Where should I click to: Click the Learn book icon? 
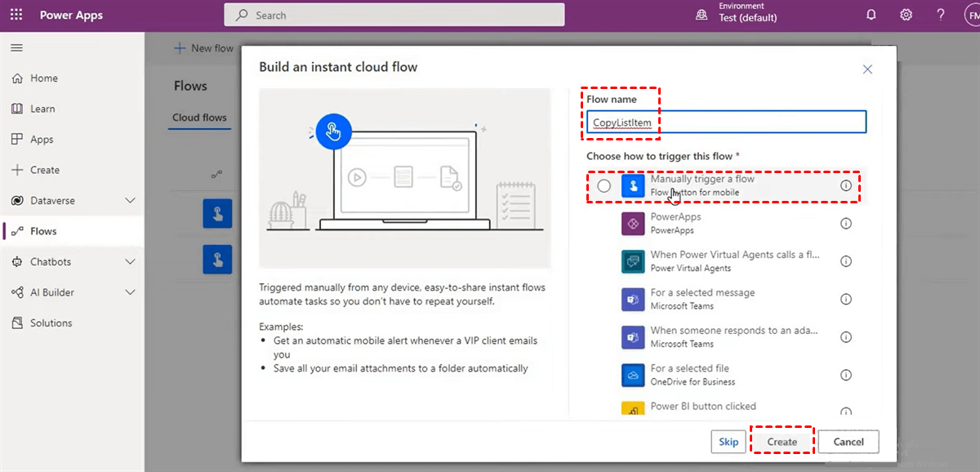point(16,109)
